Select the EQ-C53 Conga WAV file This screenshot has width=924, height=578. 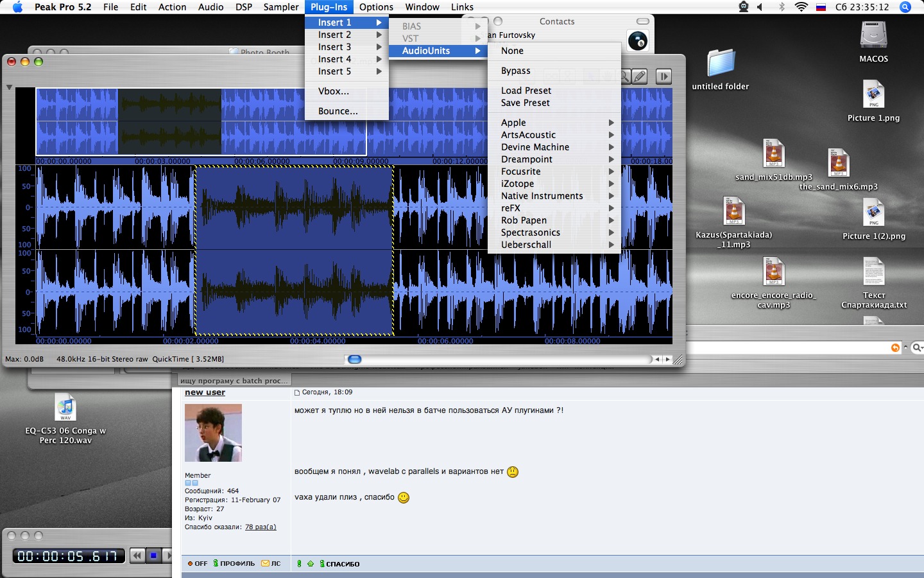[65, 408]
